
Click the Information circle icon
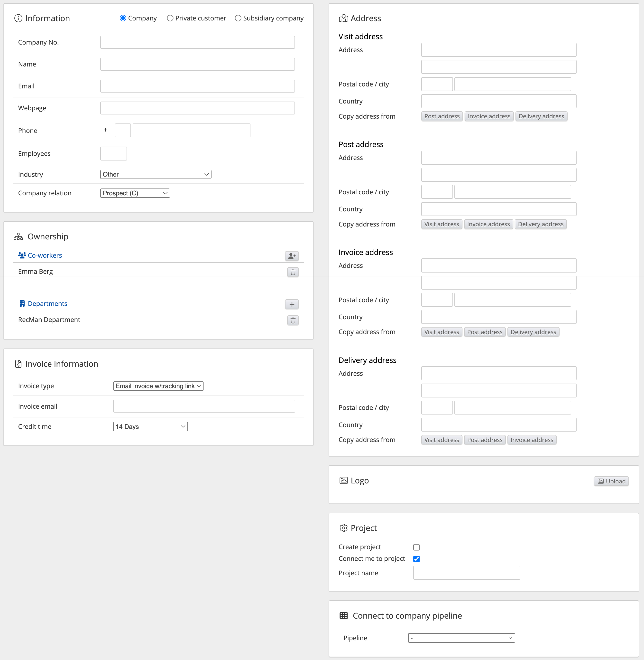(18, 18)
